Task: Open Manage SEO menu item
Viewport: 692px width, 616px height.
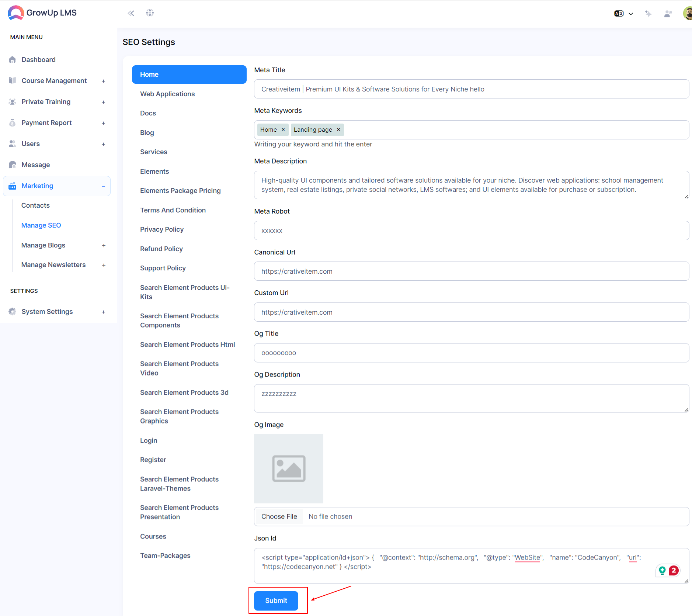Action: [41, 225]
